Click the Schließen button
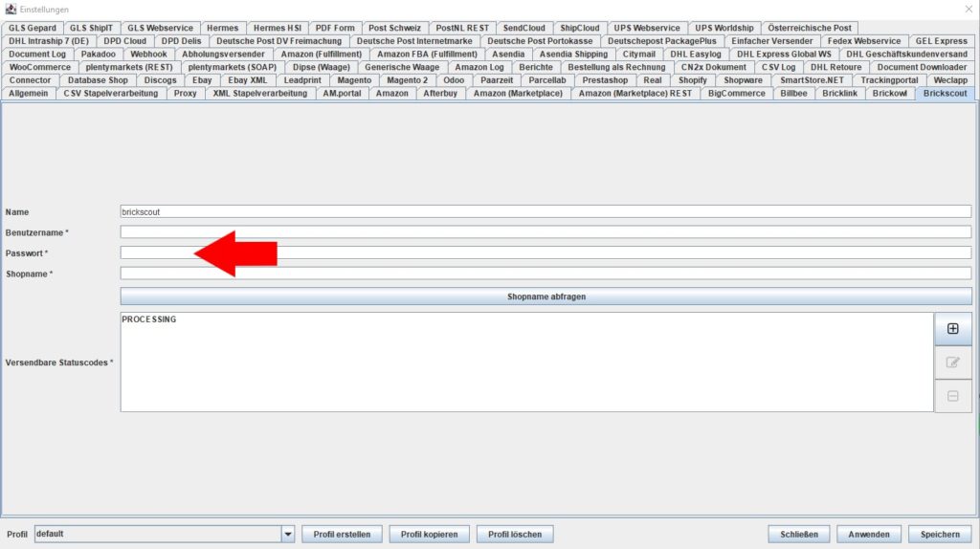The width and height of the screenshot is (980, 549). [799, 534]
